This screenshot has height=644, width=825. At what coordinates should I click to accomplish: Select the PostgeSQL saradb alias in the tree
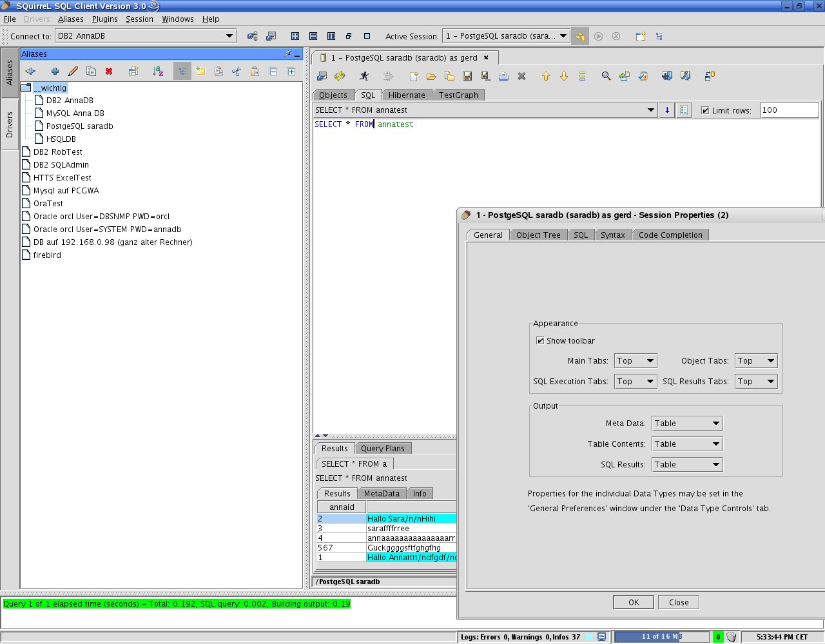(x=80, y=126)
